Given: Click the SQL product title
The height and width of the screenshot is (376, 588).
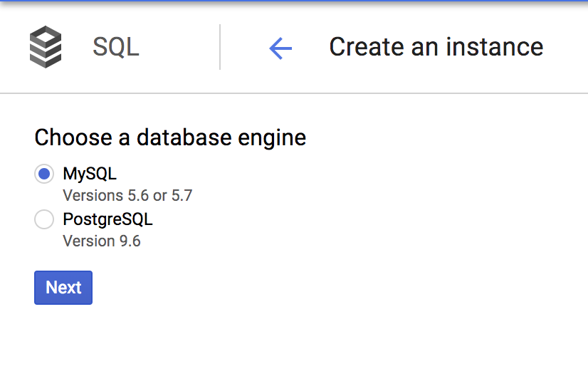Looking at the screenshot, I should [x=116, y=47].
